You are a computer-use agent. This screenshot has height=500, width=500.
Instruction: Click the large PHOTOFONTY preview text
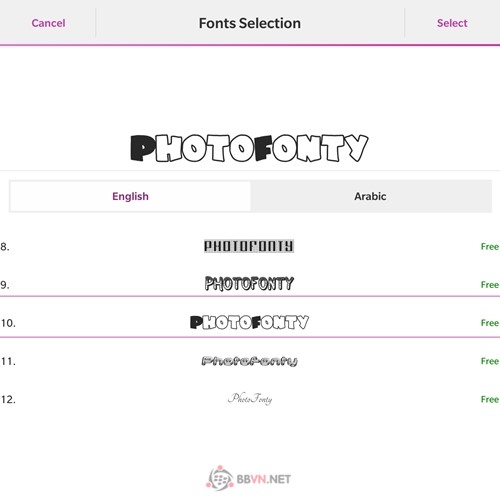[x=249, y=148]
